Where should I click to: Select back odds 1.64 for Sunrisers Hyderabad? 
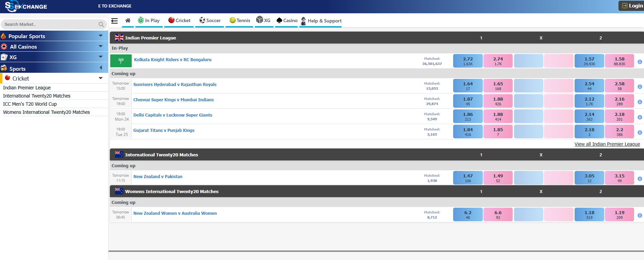pyautogui.click(x=467, y=86)
